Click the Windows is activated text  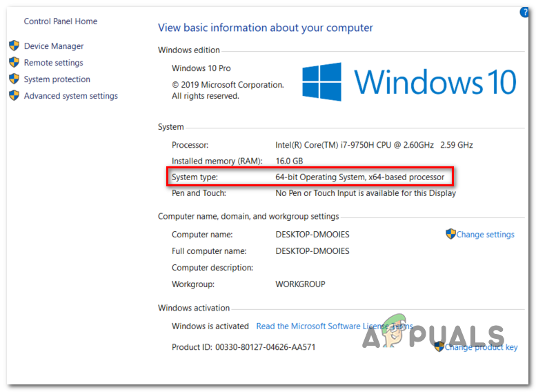point(210,326)
